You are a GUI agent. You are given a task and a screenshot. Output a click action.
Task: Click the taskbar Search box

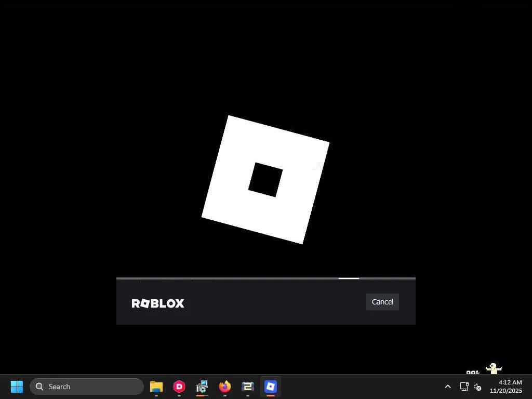(x=87, y=387)
